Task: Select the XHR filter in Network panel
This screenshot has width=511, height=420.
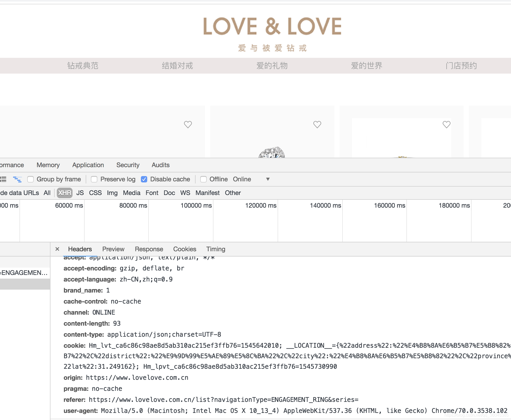Action: pyautogui.click(x=64, y=193)
